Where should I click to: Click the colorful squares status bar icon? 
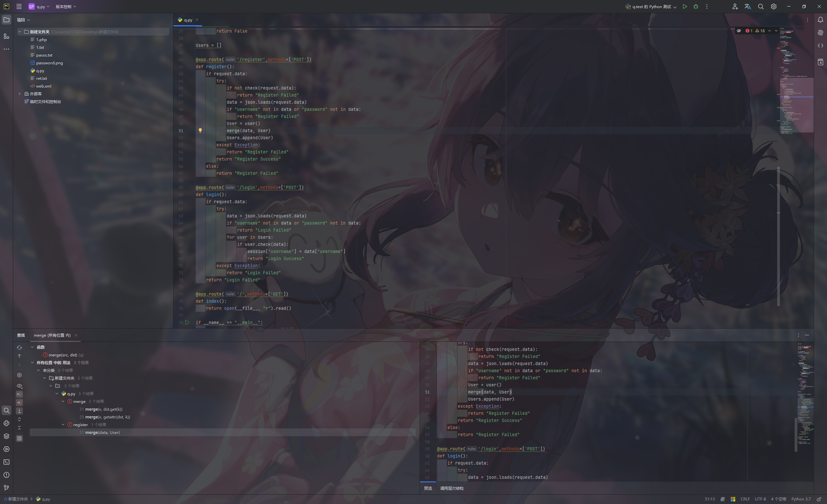pos(733,499)
